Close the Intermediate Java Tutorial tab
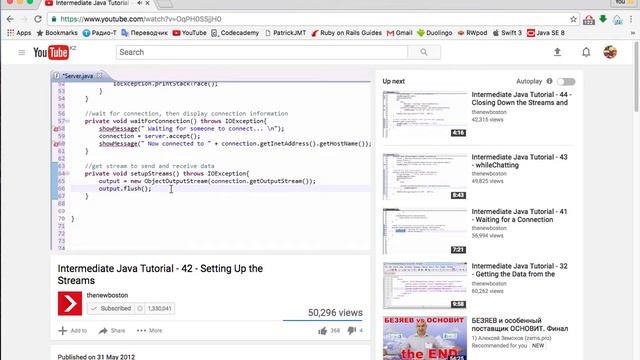This screenshot has height=360, width=640. pos(148,3)
